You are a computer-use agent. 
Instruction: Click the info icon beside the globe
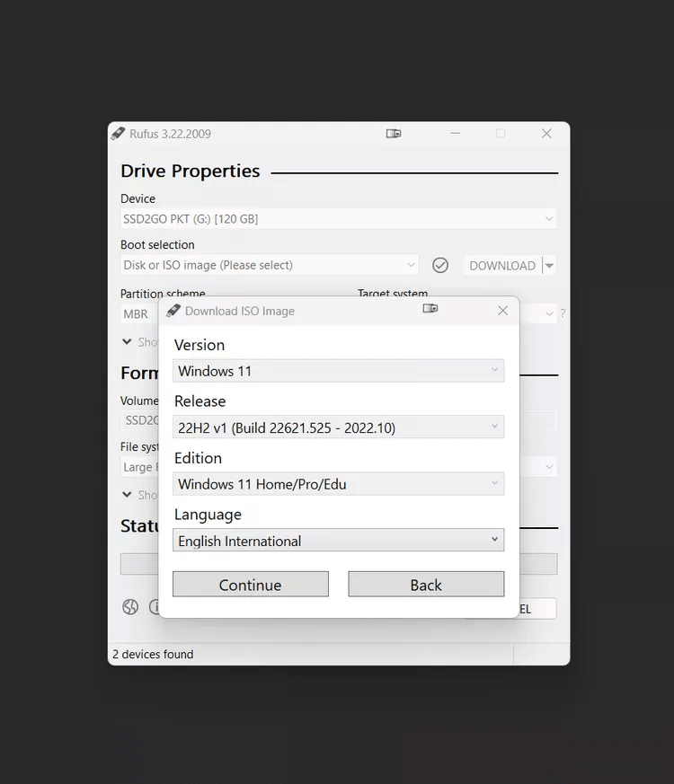coord(154,607)
